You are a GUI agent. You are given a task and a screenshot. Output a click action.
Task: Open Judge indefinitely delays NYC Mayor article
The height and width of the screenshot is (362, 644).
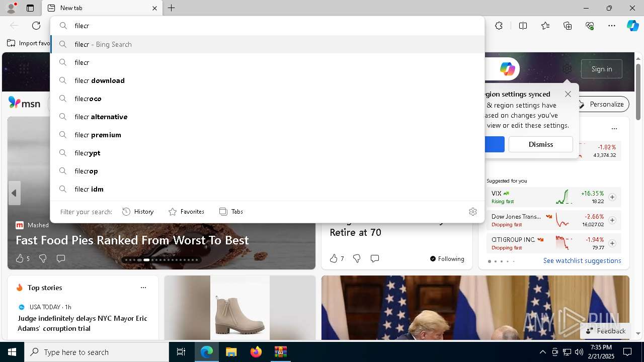[83, 323]
